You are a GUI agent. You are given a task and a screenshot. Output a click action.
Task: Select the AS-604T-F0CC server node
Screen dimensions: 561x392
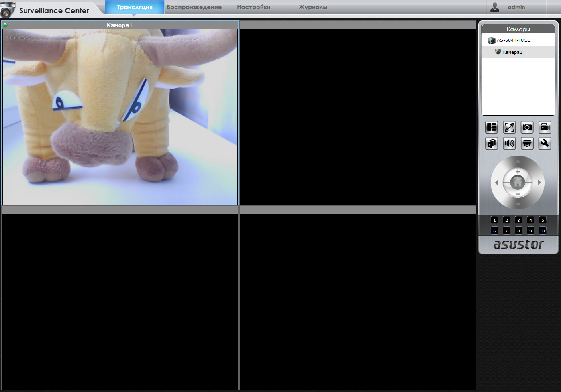pos(513,40)
